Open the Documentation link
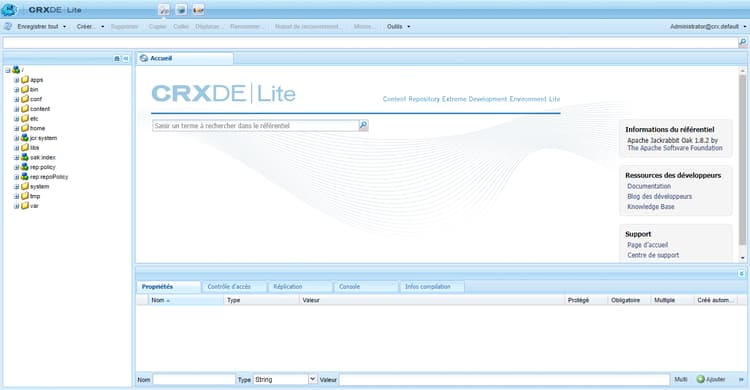The image size is (750, 390). (649, 186)
